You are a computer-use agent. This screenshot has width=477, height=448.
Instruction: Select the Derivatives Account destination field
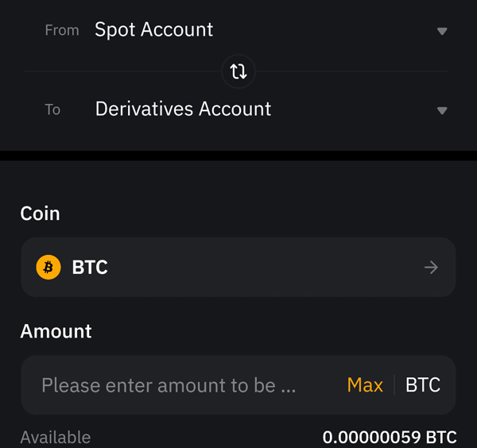[x=183, y=109]
